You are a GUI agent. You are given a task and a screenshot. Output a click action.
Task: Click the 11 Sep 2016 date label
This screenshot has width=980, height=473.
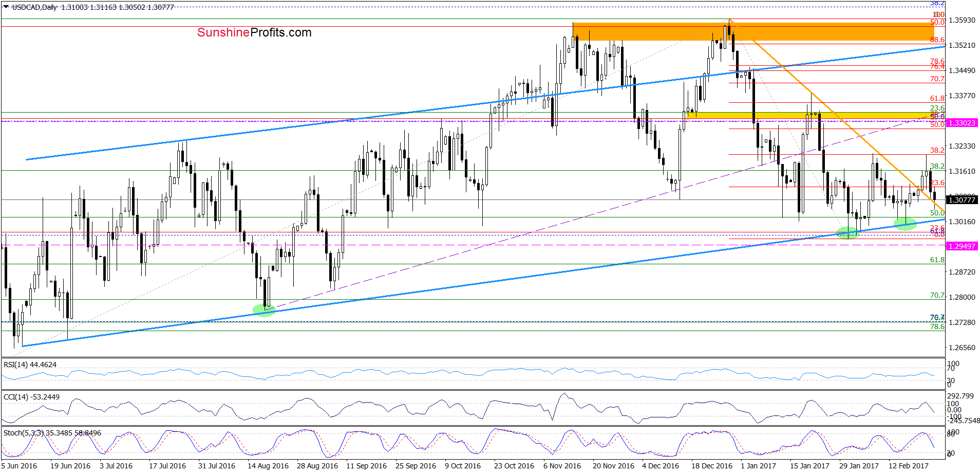pos(367,466)
